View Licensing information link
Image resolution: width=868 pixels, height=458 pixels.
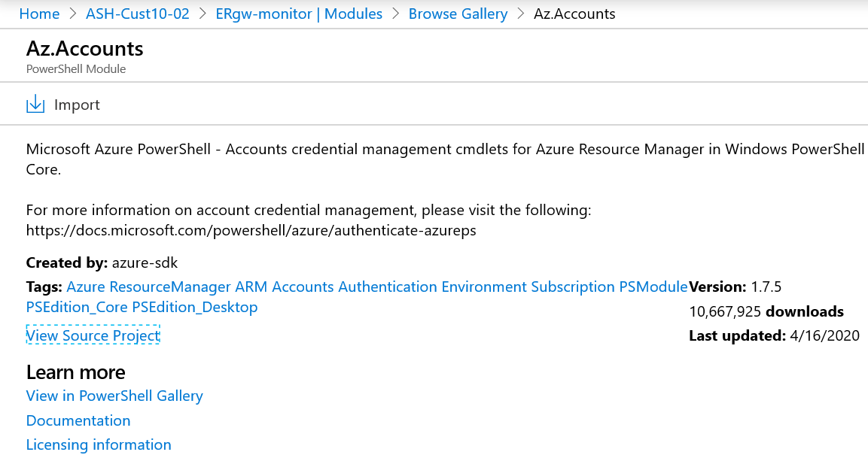click(x=99, y=444)
